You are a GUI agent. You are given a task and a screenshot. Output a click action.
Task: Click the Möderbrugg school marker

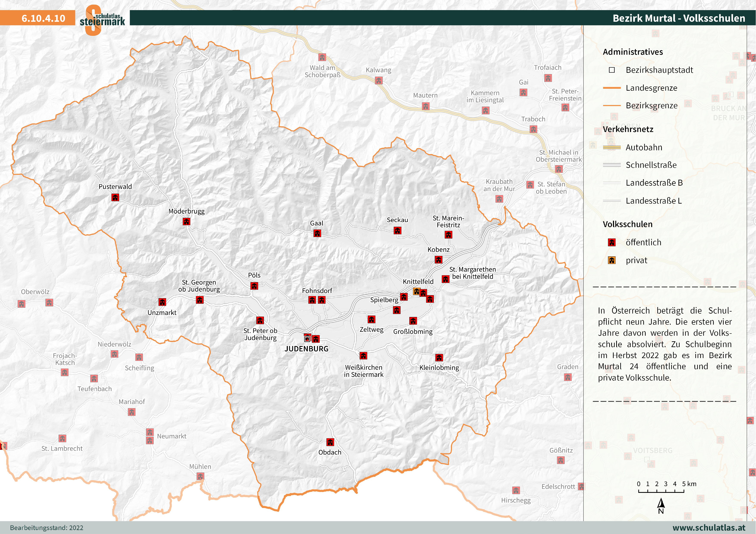pyautogui.click(x=186, y=222)
